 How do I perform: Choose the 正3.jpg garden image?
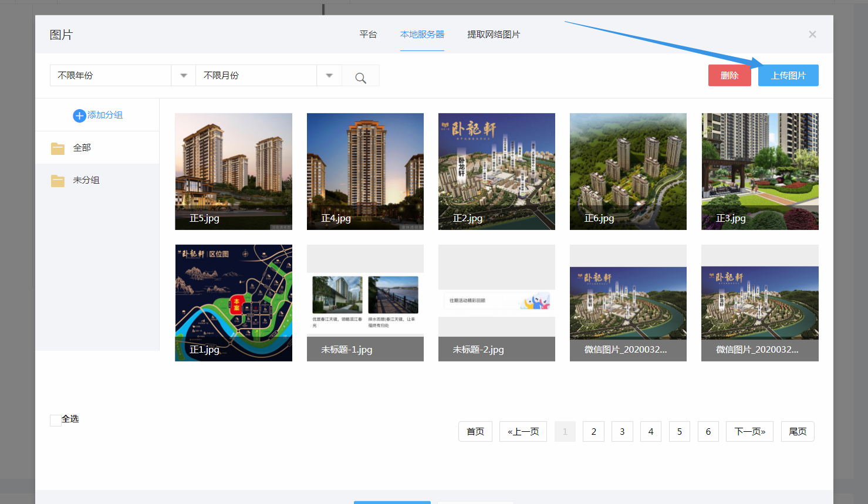tap(759, 171)
